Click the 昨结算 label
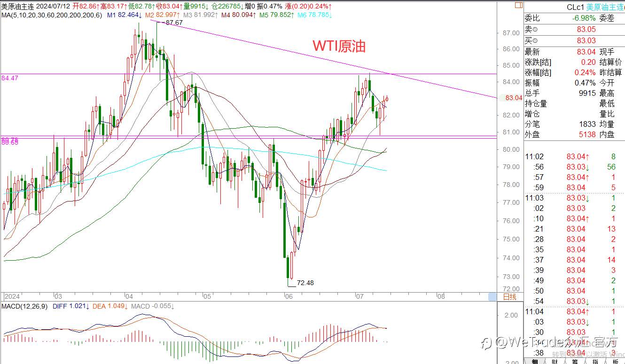 point(611,73)
